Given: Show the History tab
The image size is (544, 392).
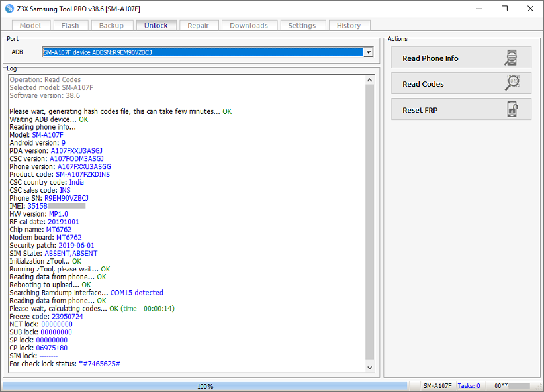Looking at the screenshot, I should 349,26.
